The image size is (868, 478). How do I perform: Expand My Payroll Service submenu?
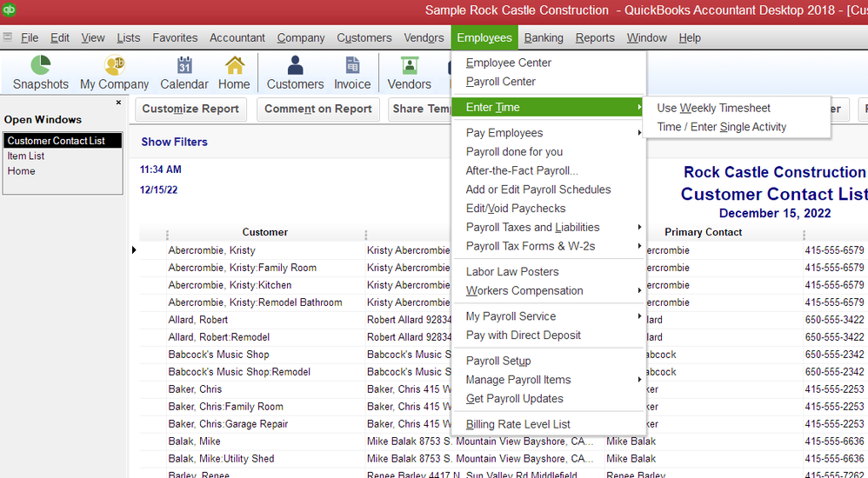[x=549, y=315]
